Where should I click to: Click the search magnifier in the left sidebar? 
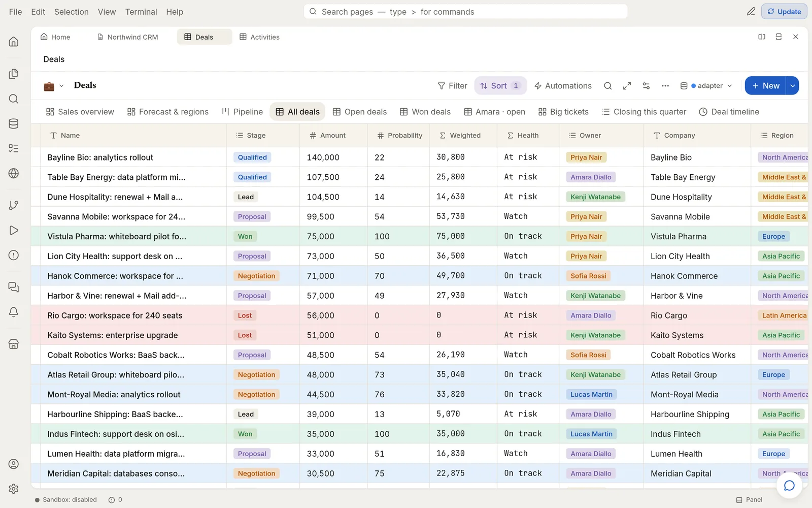[14, 99]
